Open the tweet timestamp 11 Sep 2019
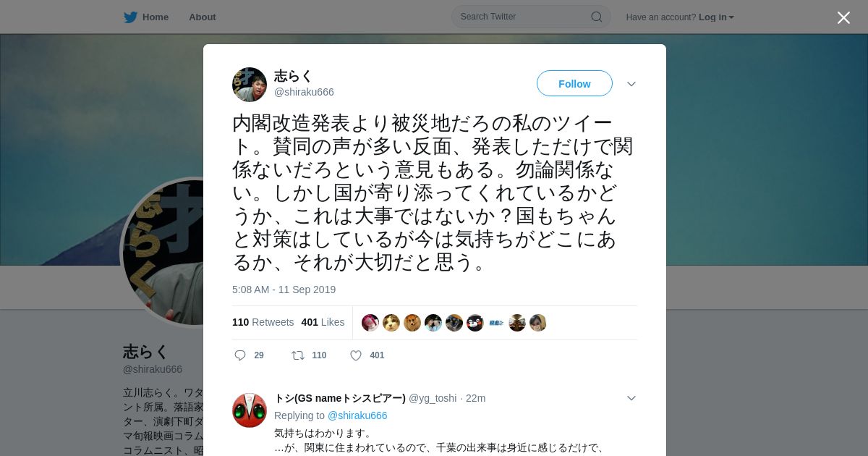 pos(284,290)
